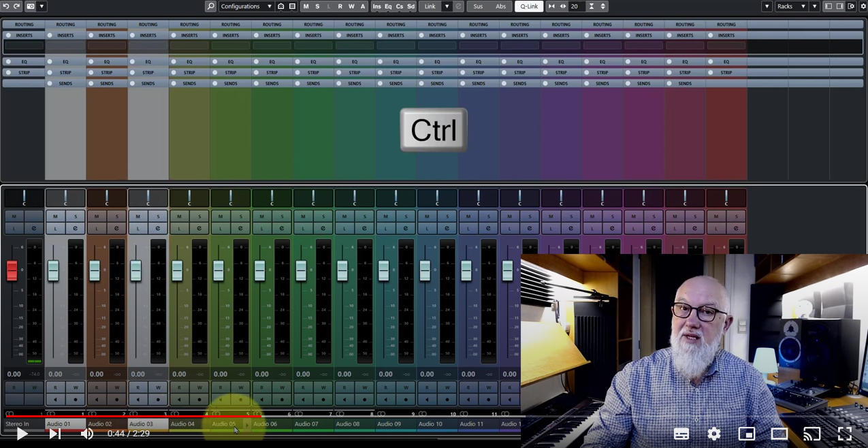Select the Cs bypass button

coord(400,6)
